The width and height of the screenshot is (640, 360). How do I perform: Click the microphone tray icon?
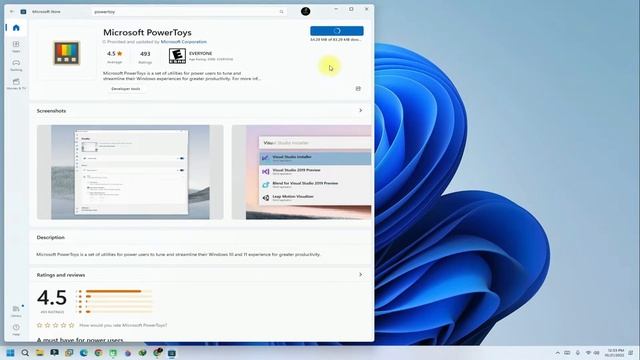click(x=578, y=353)
